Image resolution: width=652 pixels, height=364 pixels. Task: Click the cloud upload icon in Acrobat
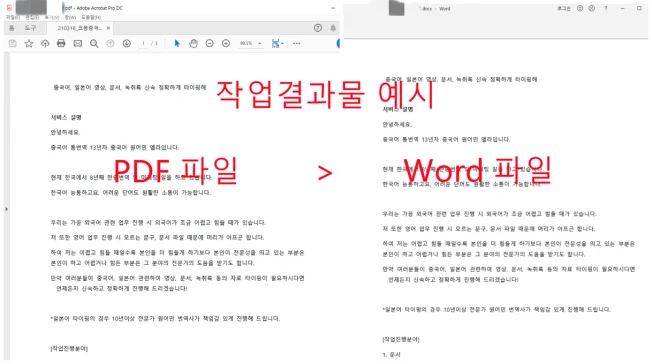click(x=45, y=43)
